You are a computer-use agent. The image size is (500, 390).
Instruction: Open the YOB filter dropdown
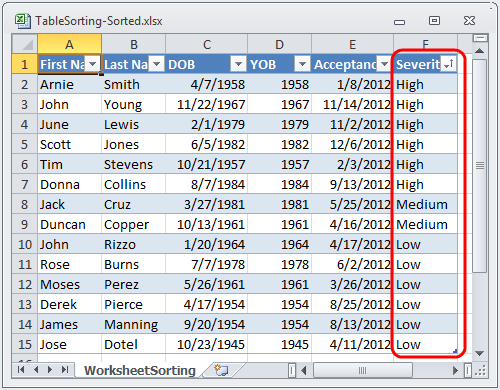pos(302,63)
